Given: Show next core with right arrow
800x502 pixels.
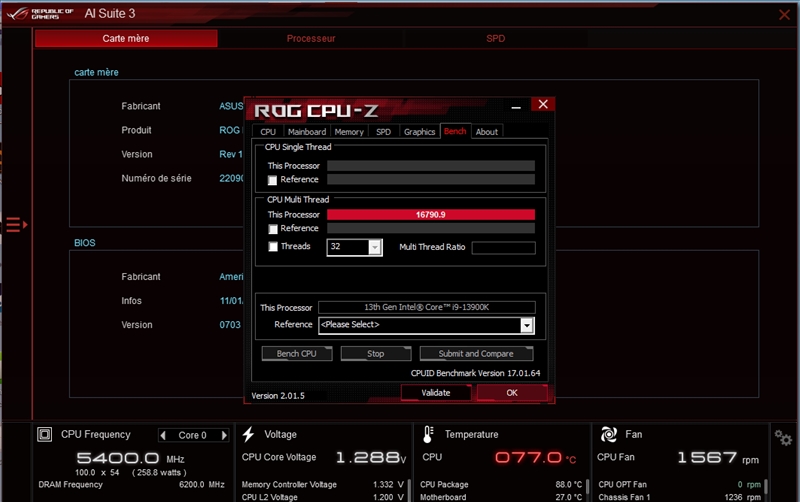Looking at the screenshot, I should pyautogui.click(x=224, y=435).
